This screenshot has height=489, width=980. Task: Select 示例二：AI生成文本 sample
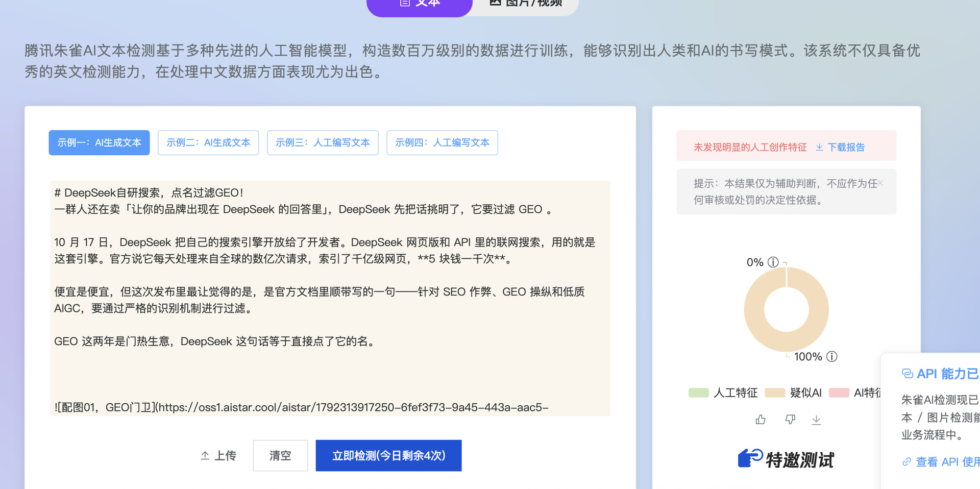(208, 142)
